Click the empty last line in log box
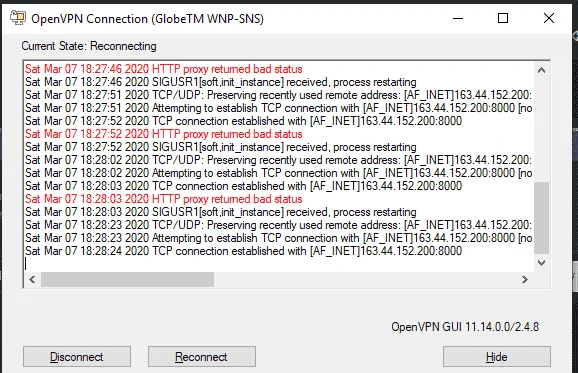 coord(279,264)
